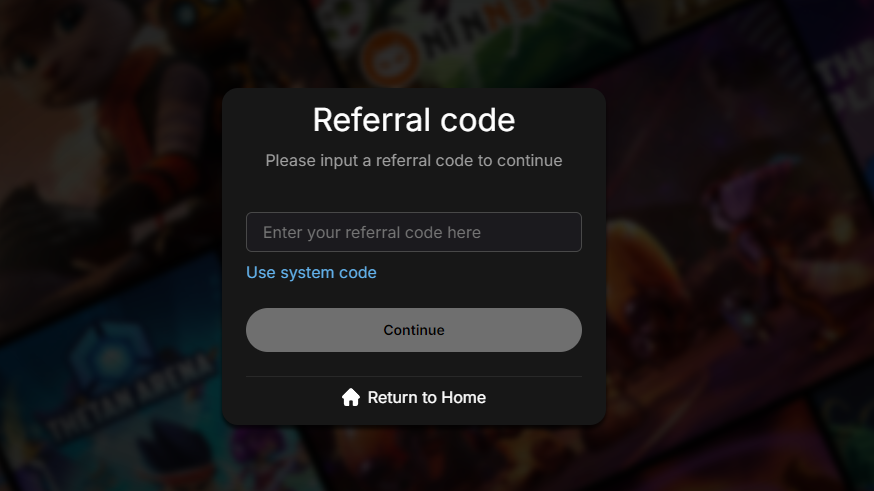Screen dimensions: 874x491
Task: Click the Use system code link
Action: pyautogui.click(x=311, y=273)
